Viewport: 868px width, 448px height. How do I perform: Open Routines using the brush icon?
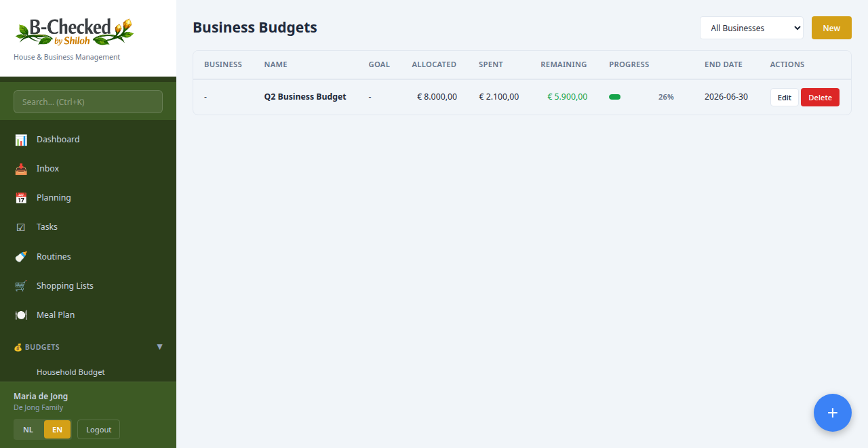(x=20, y=256)
